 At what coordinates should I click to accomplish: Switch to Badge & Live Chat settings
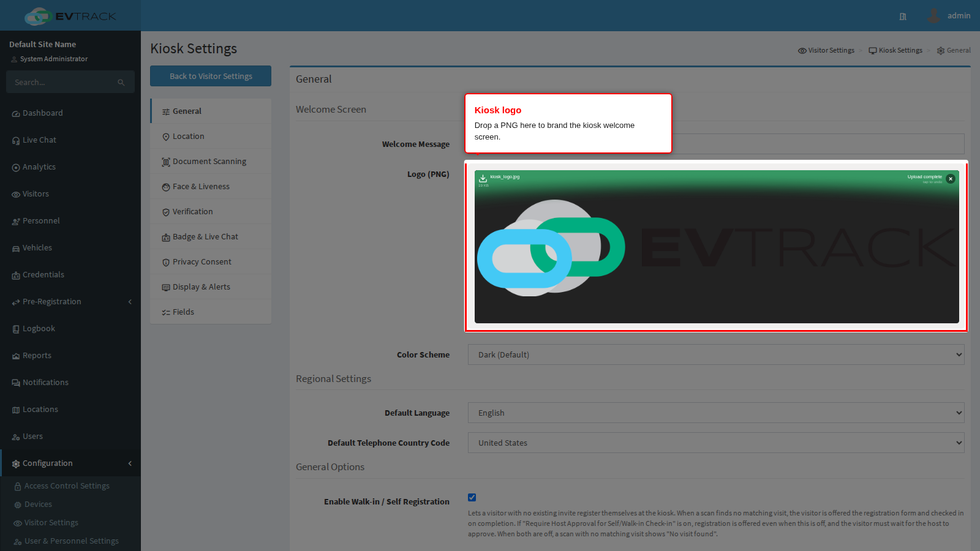click(211, 237)
